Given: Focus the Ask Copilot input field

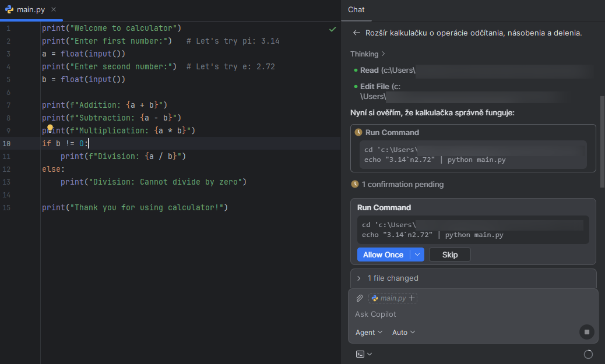Looking at the screenshot, I should click(x=473, y=314).
